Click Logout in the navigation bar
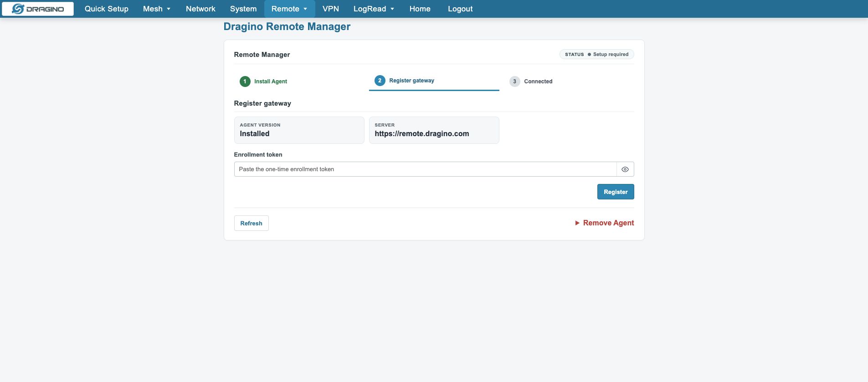868x382 pixels. pos(460,9)
